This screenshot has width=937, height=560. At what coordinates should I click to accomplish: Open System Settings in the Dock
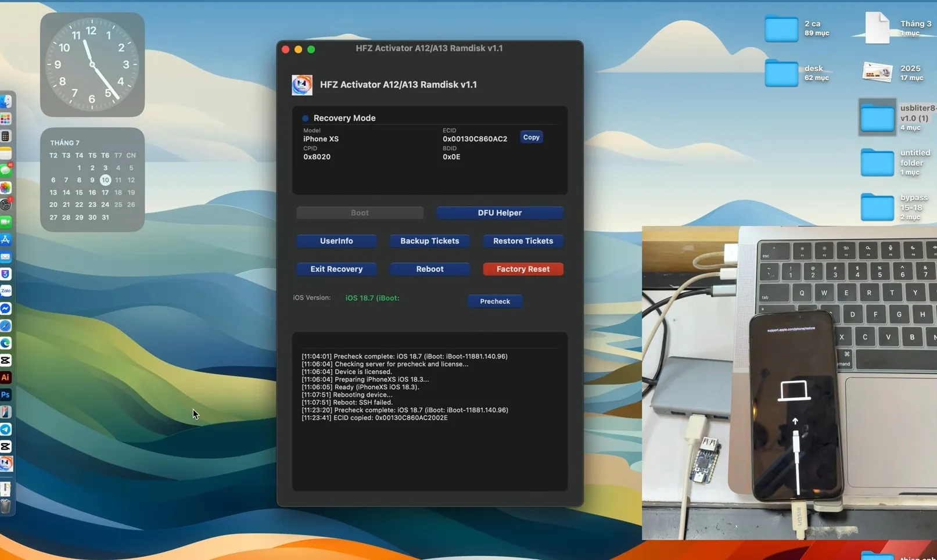tap(6, 205)
